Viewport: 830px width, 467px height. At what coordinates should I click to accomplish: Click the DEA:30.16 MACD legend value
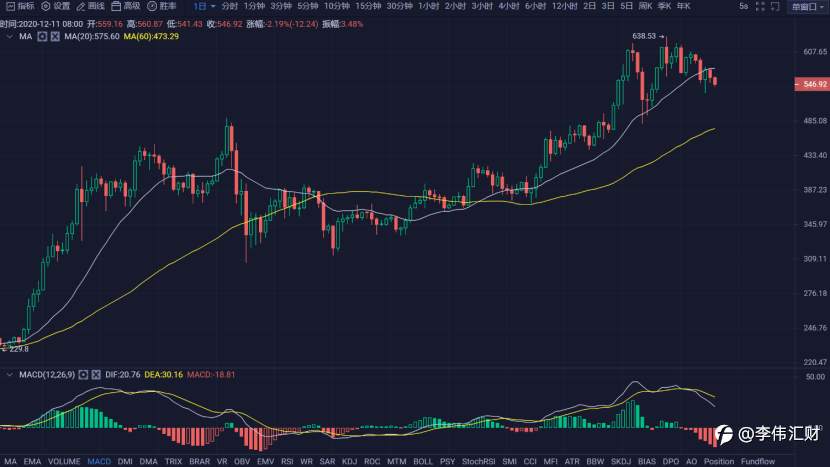click(x=164, y=374)
